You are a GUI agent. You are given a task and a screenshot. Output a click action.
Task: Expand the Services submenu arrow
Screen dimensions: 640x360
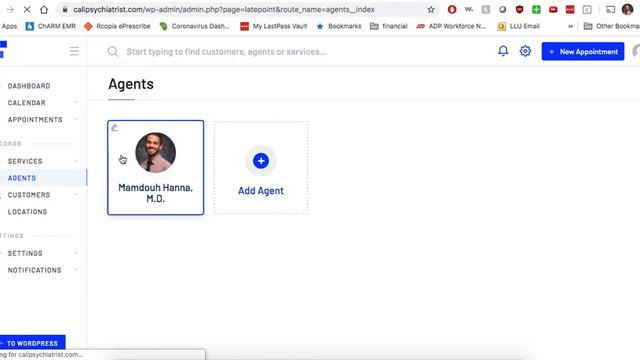[x=76, y=161]
